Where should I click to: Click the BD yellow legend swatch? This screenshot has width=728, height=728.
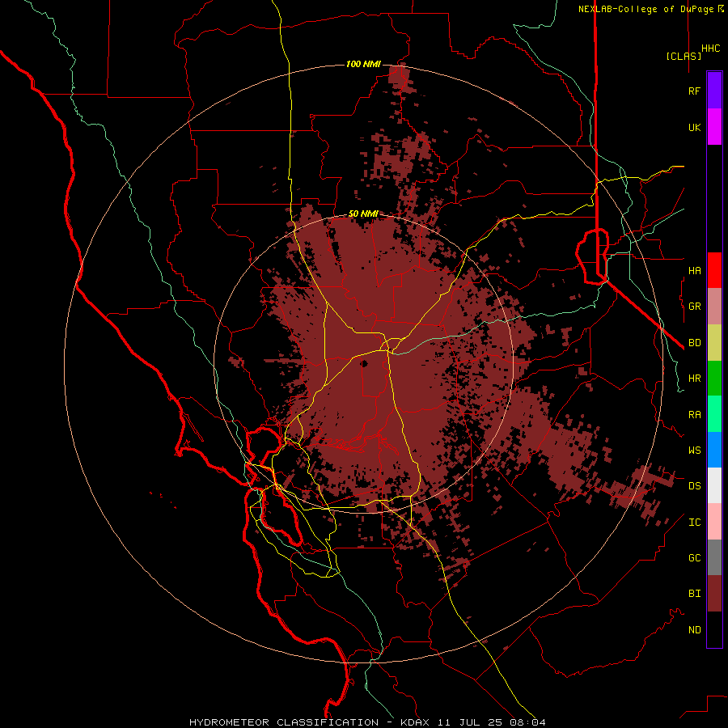click(714, 342)
